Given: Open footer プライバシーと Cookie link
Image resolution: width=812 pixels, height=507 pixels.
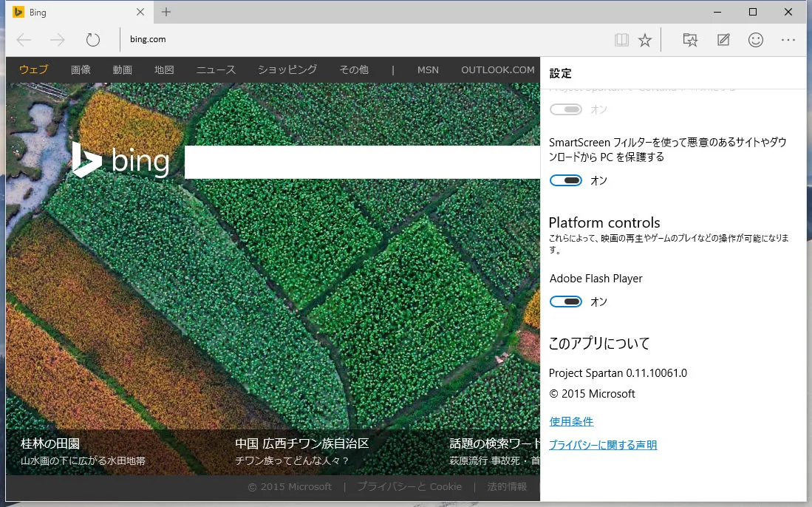Looking at the screenshot, I should [x=409, y=487].
